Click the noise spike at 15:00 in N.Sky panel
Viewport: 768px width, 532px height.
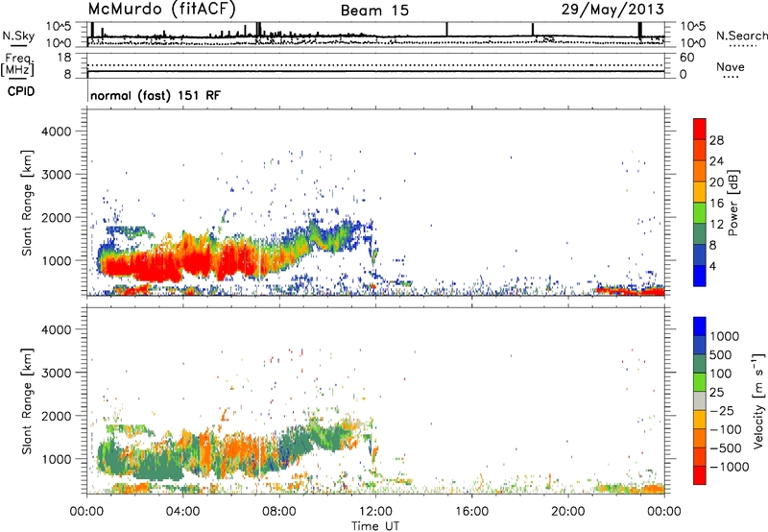[x=446, y=30]
